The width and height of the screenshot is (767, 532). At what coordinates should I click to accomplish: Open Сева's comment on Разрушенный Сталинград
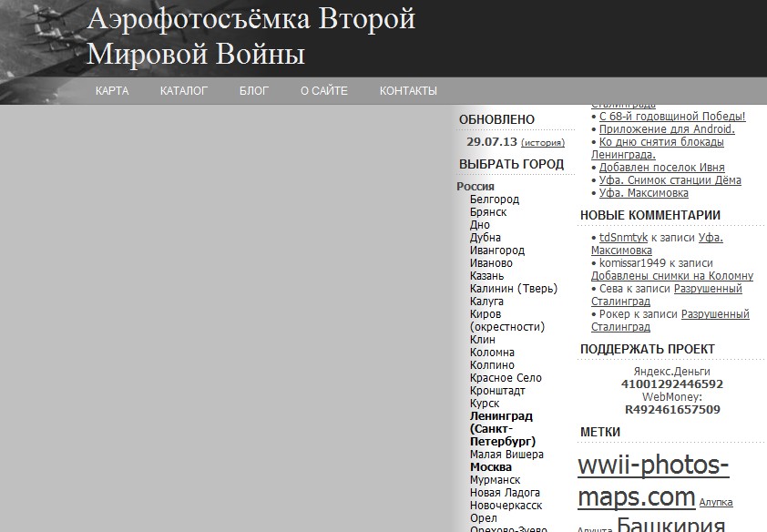coord(667,295)
